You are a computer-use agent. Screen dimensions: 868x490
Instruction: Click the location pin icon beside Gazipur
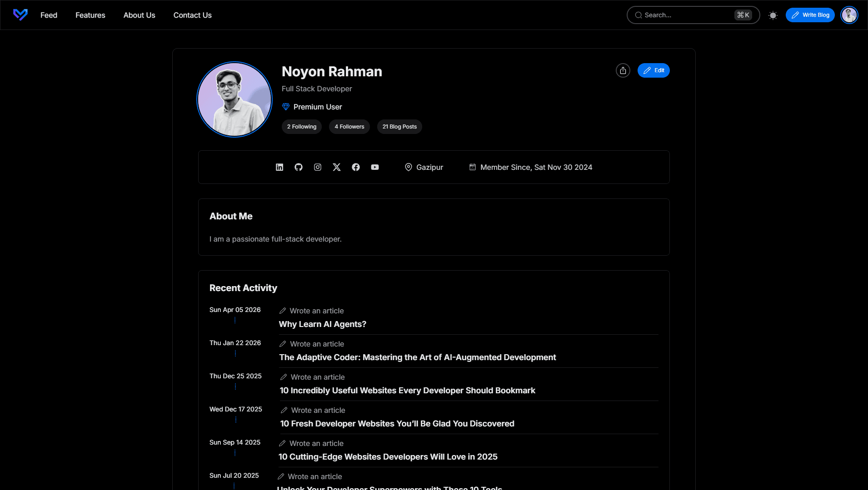(x=409, y=167)
